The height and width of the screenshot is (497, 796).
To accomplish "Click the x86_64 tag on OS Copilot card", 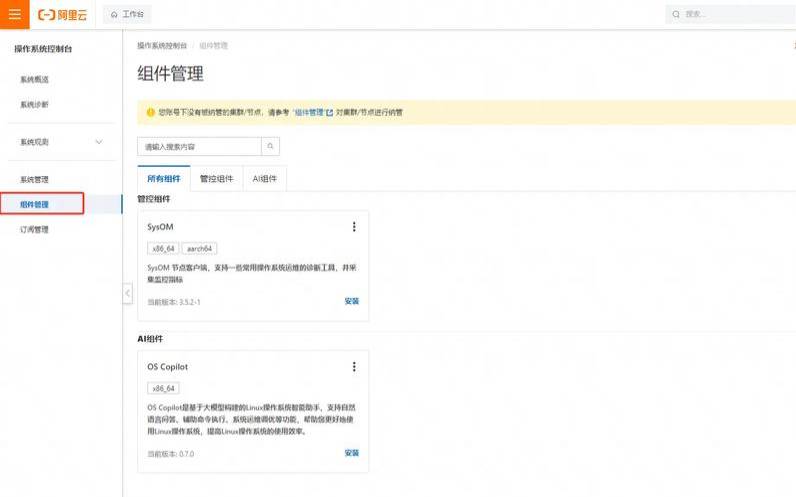I will pos(163,388).
